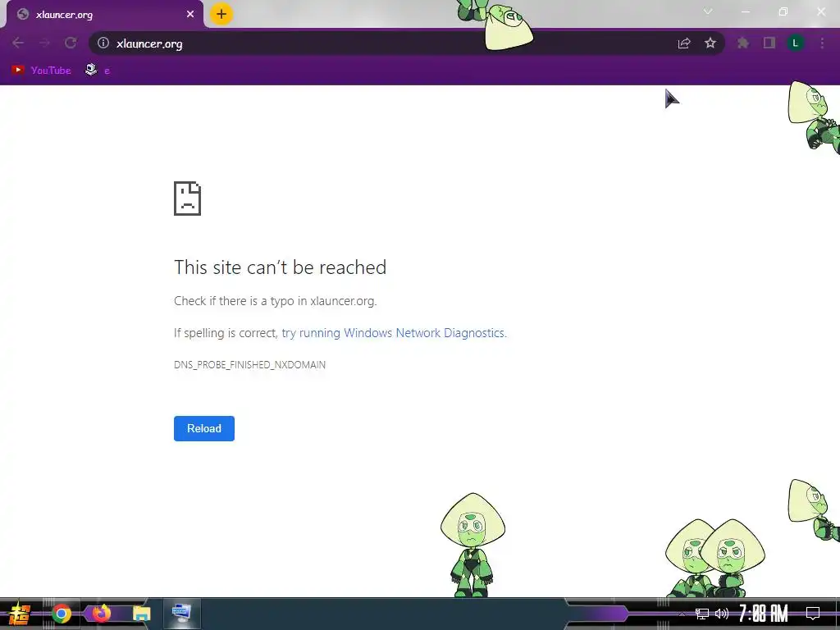840x630 pixels.
Task: Open the clock showing 7:08 AM
Action: coord(764,614)
